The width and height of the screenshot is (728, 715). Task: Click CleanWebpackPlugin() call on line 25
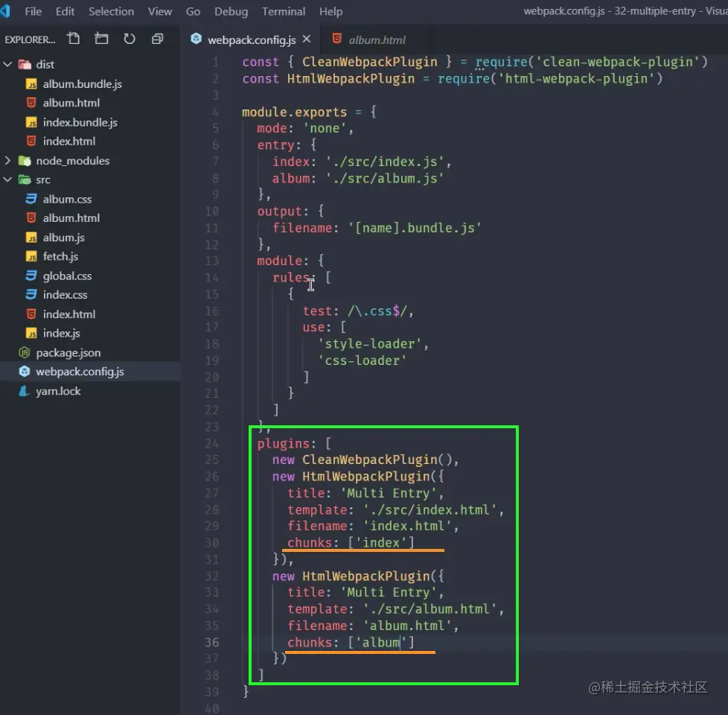tap(377, 460)
